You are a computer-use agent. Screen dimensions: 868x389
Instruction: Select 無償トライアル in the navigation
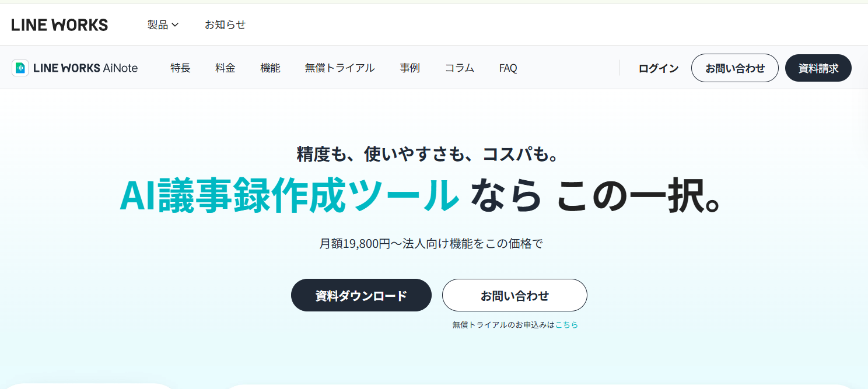point(339,68)
